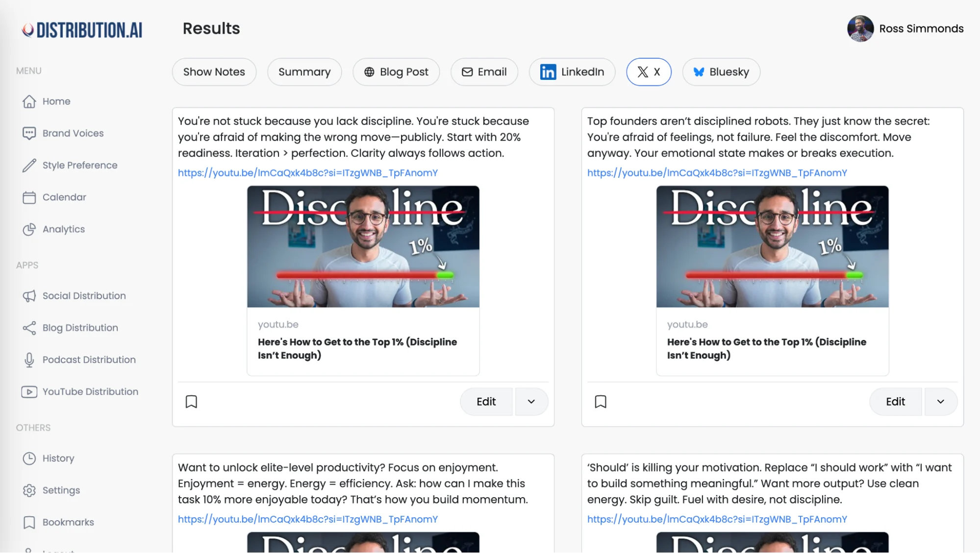Click the Calendar icon in sidebar

tap(29, 197)
